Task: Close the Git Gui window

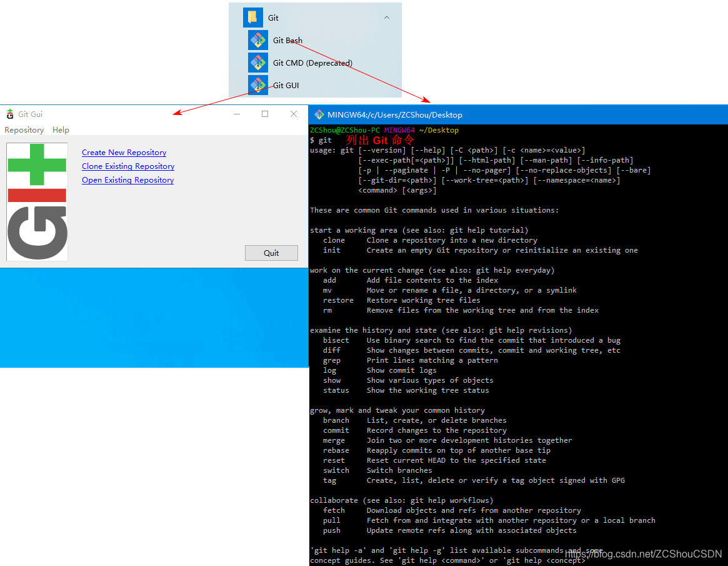Action: pyautogui.click(x=294, y=114)
